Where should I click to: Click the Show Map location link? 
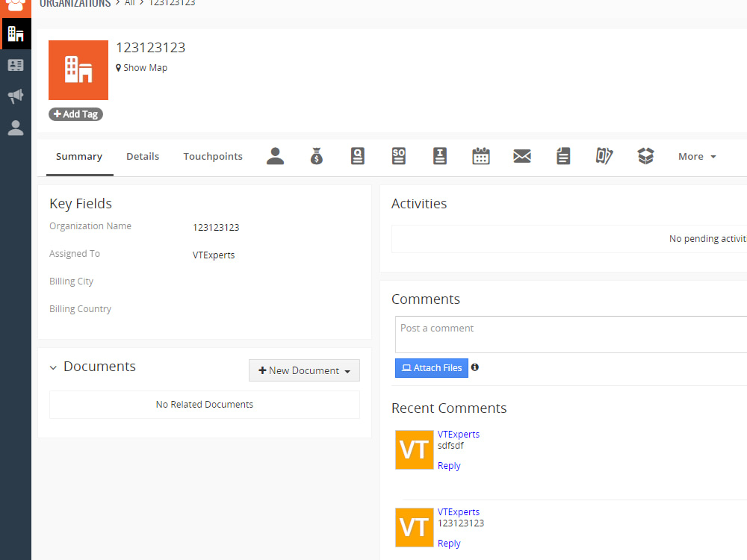click(142, 68)
